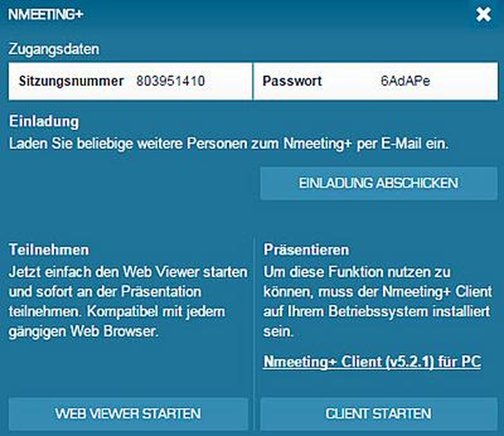This screenshot has width=504, height=436.
Task: Click the Einladung heading
Action: point(44,122)
